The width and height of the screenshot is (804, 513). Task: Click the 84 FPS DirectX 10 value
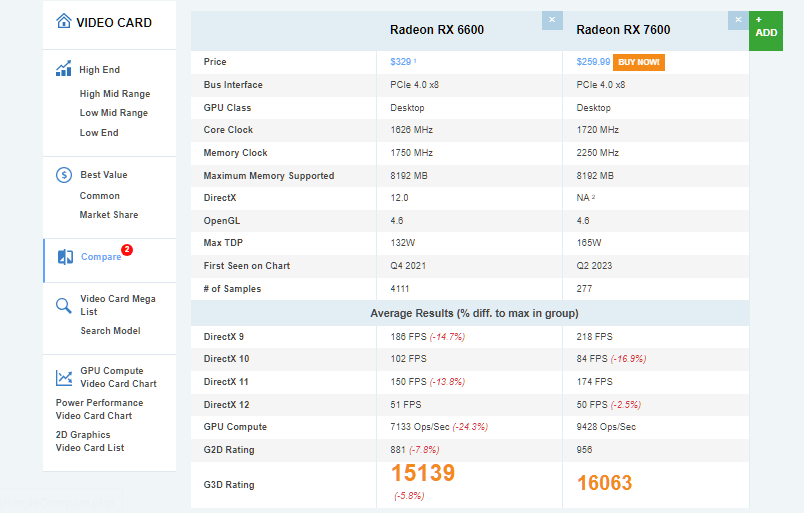pyautogui.click(x=592, y=359)
